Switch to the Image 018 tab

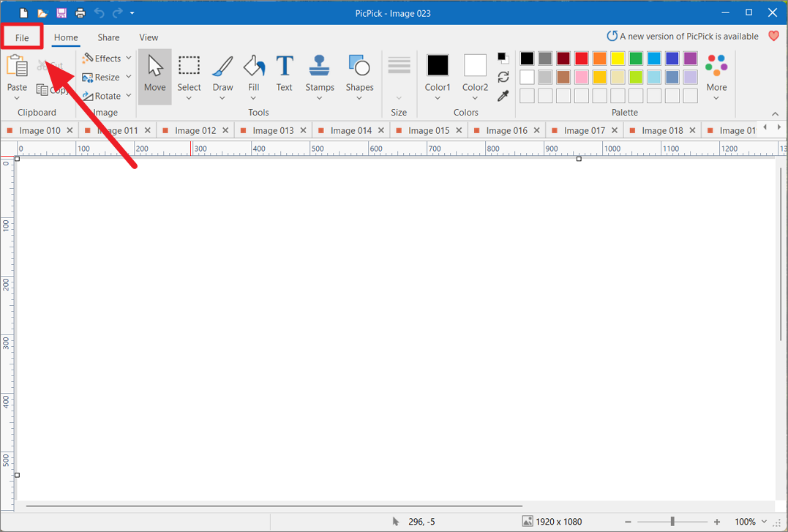(x=662, y=131)
